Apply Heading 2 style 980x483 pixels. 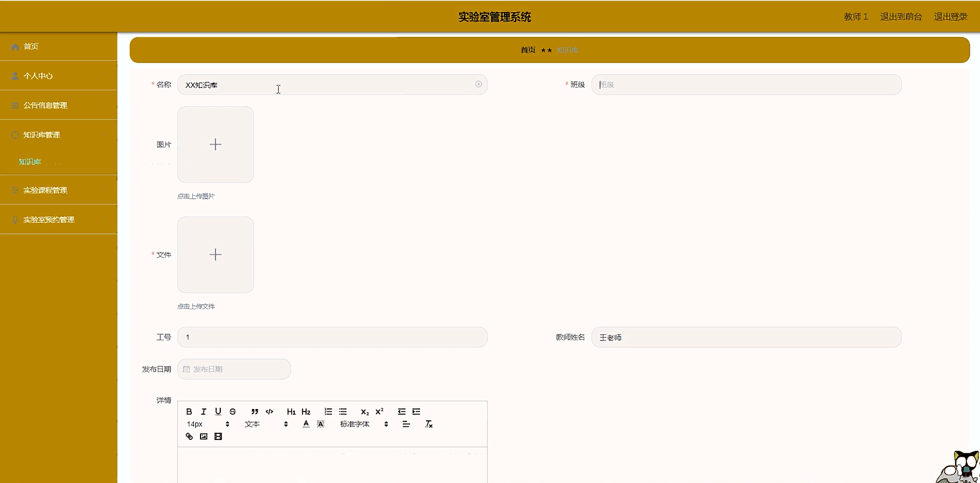[x=306, y=411]
